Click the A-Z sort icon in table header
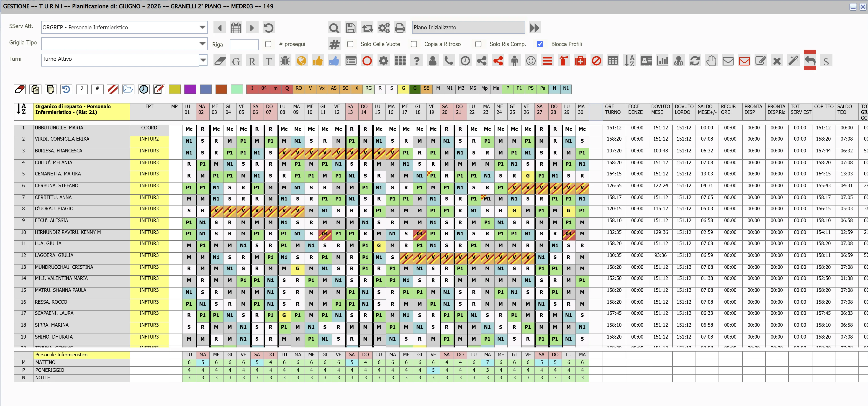Image resolution: width=868 pixels, height=406 pixels. (x=21, y=109)
